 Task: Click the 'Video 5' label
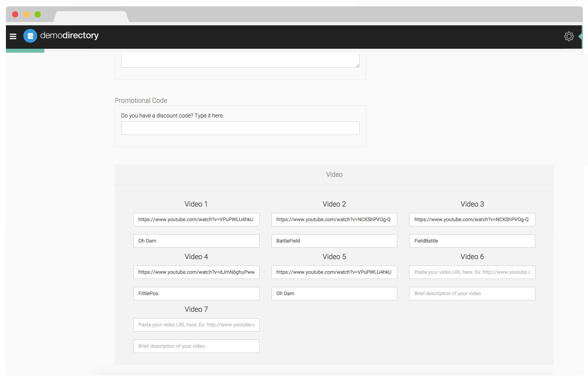pyautogui.click(x=334, y=257)
